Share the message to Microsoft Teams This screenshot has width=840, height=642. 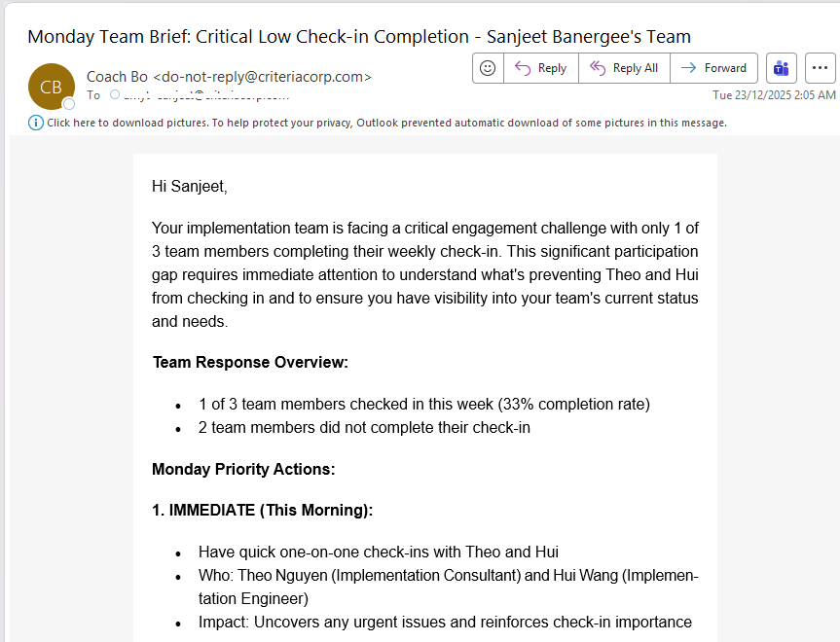click(x=780, y=68)
